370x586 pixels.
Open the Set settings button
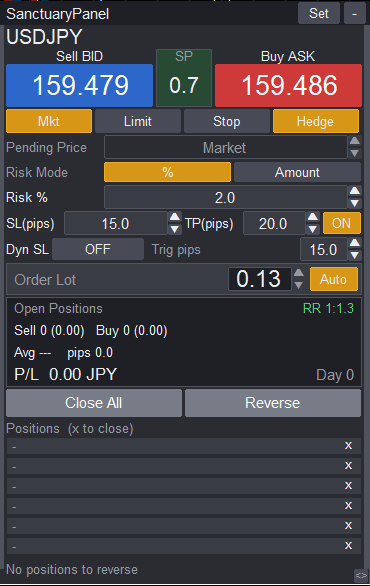click(x=319, y=13)
